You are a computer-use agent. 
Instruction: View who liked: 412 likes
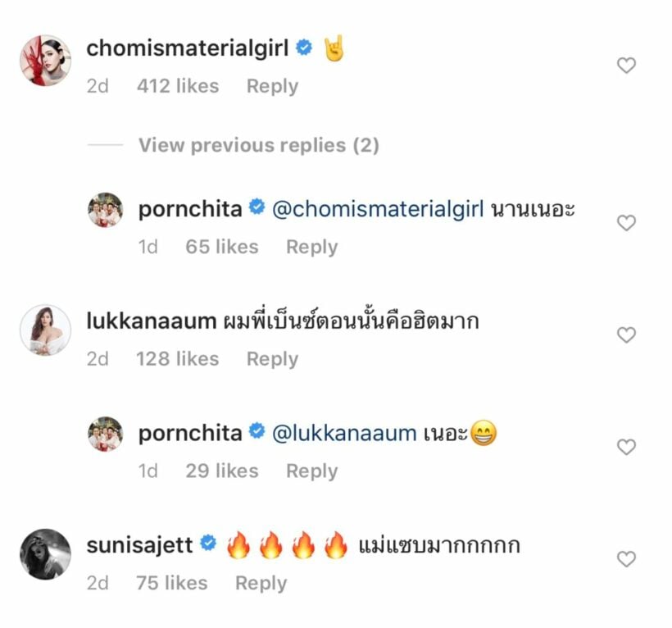tap(178, 86)
